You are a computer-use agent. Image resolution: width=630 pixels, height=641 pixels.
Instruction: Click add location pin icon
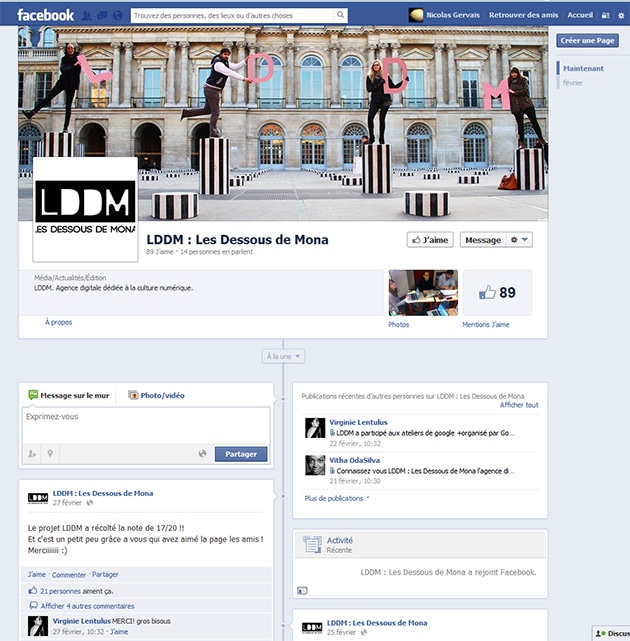[50, 453]
